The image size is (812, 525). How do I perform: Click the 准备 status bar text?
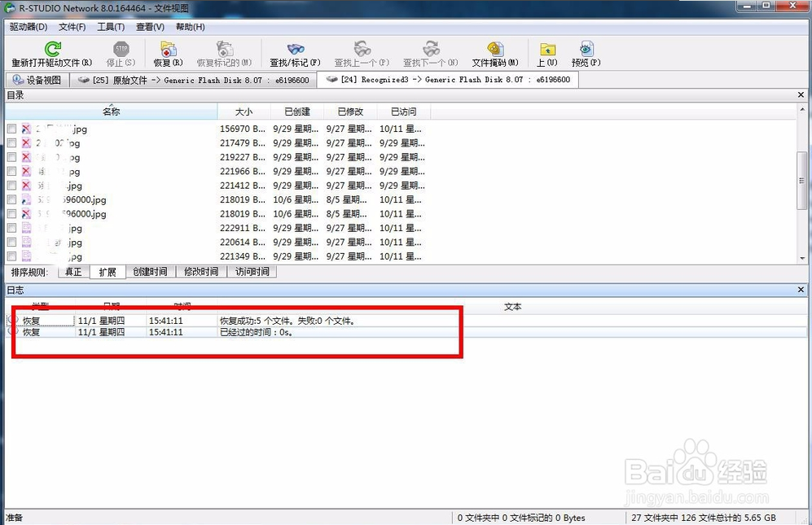point(15,517)
